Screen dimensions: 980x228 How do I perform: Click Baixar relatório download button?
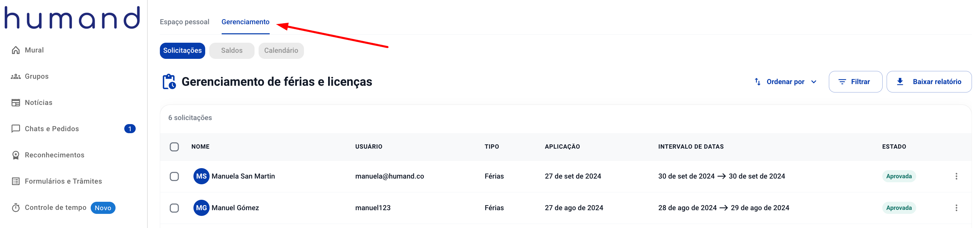[x=929, y=82]
